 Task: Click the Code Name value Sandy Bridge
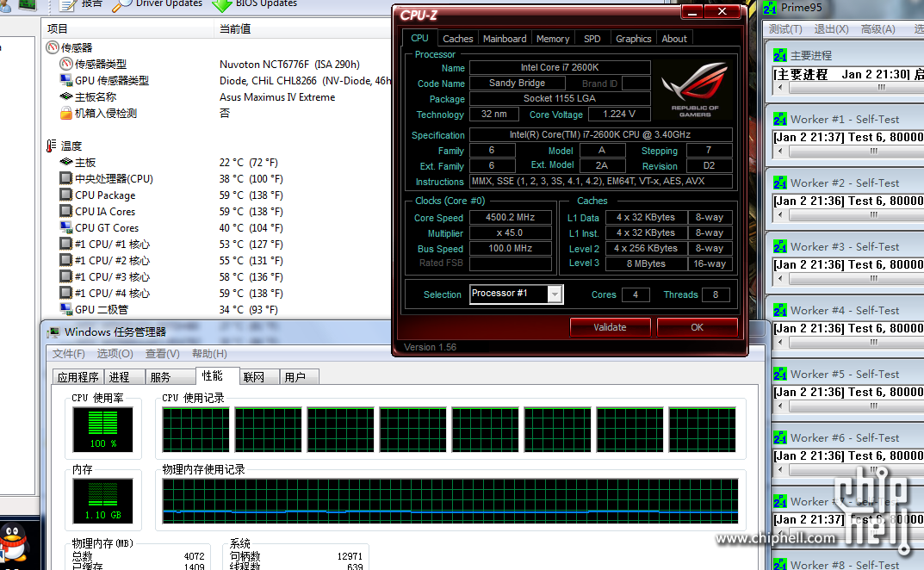tap(518, 84)
